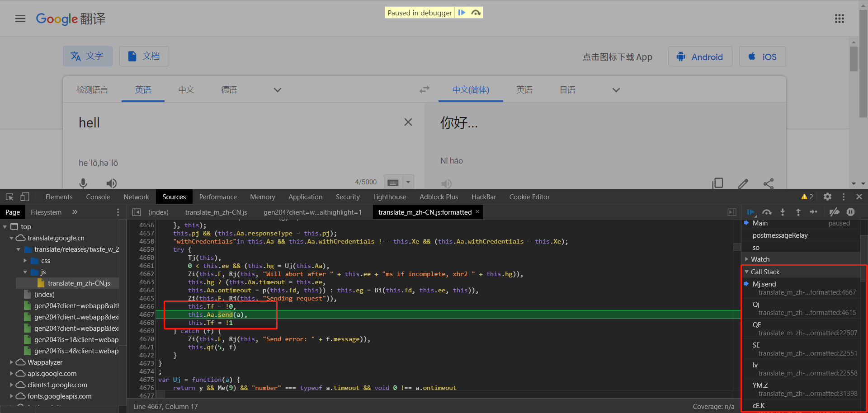Open keyboard input method dropdown arrow
This screenshot has width=868, height=413.
pyautogui.click(x=408, y=182)
